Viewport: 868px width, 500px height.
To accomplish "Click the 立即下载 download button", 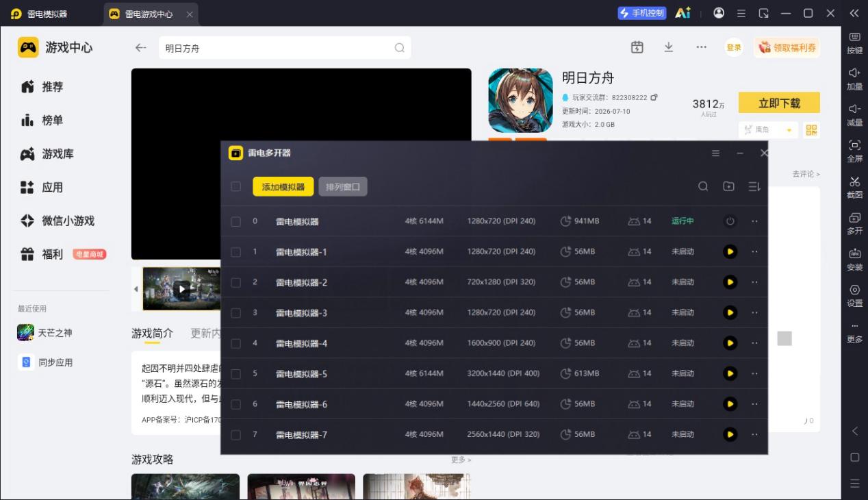I will tap(779, 103).
